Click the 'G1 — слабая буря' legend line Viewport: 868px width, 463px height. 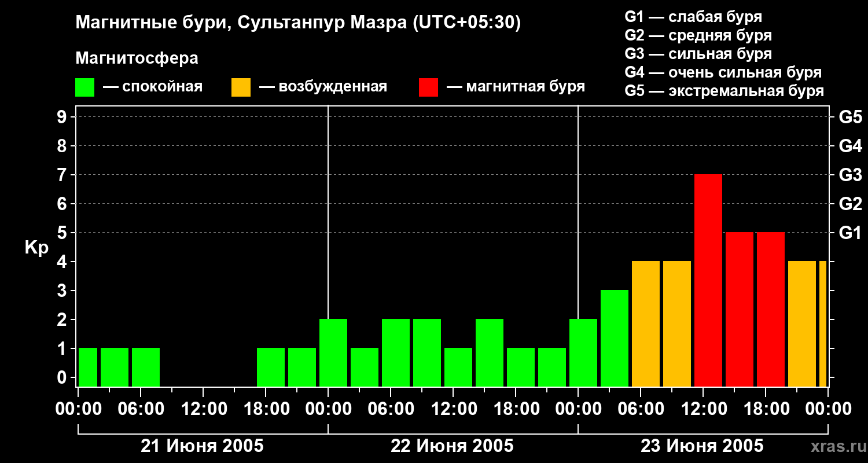point(693,17)
